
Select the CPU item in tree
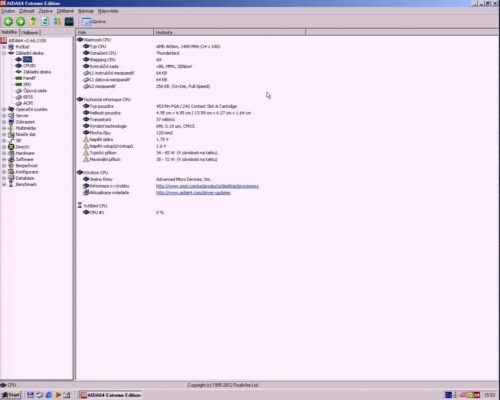[x=27, y=59]
